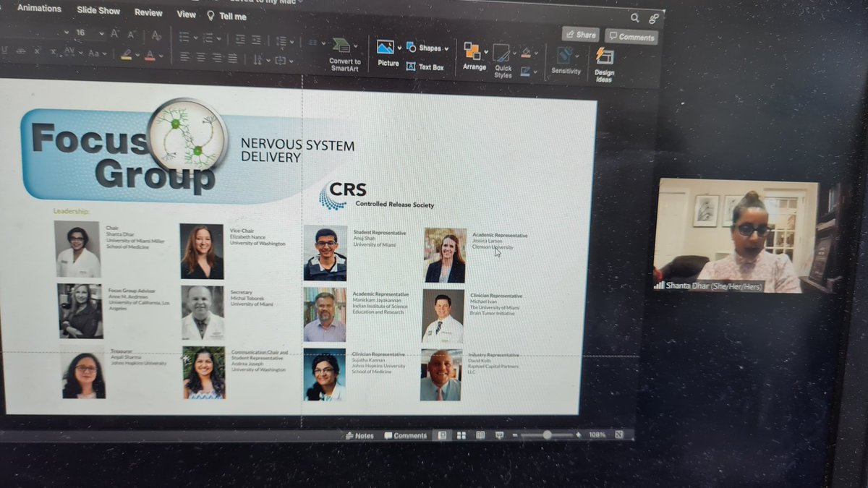Click the line spacing icon
This screenshot has width=868, height=488.
(x=281, y=41)
